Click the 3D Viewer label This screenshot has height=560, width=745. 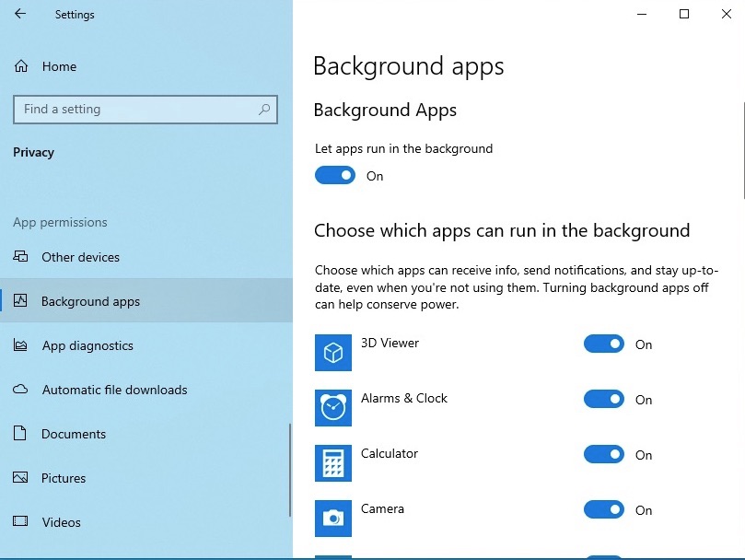390,343
